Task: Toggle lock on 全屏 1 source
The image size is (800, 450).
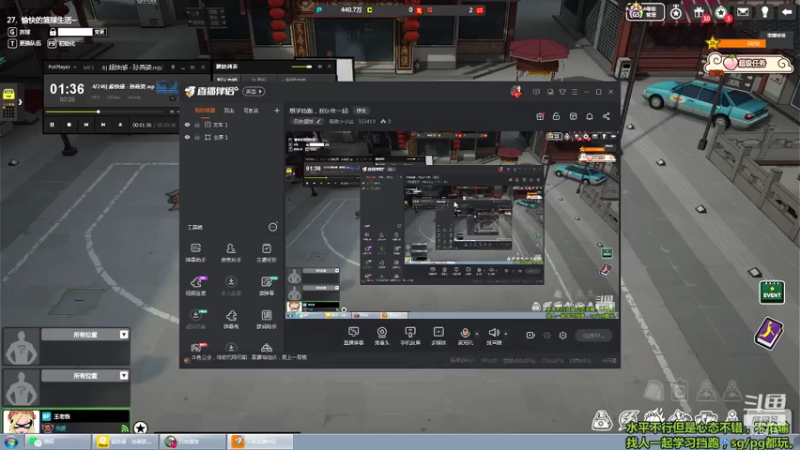Action: (197, 137)
